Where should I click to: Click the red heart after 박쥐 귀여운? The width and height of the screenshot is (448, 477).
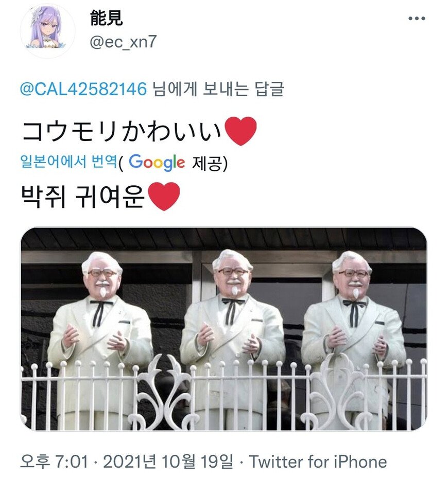click(x=164, y=196)
